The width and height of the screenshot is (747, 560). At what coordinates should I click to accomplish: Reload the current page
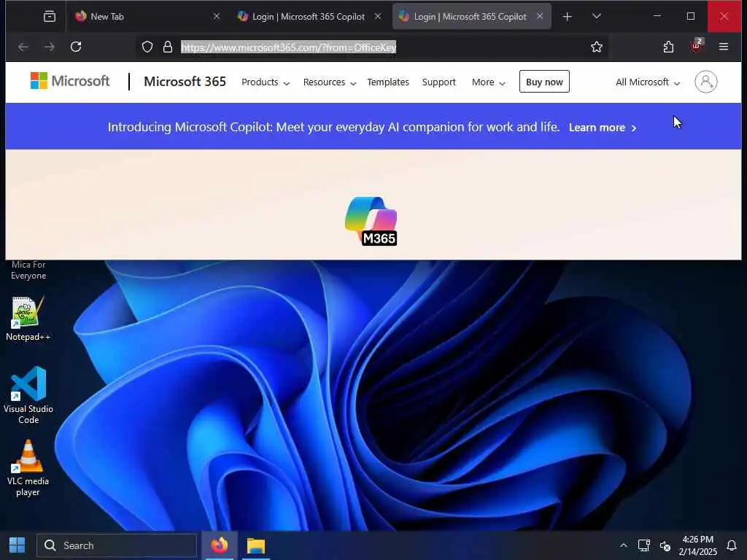[76, 47]
